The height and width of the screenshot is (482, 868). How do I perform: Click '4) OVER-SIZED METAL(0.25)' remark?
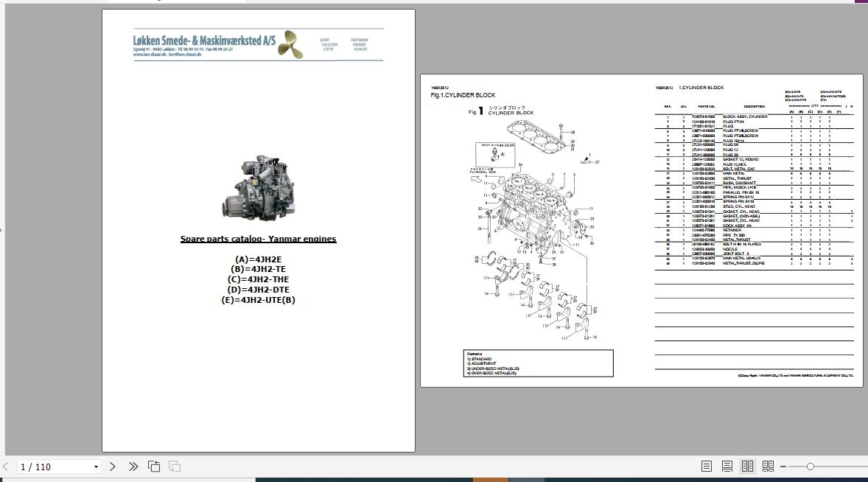pyautogui.click(x=491, y=373)
